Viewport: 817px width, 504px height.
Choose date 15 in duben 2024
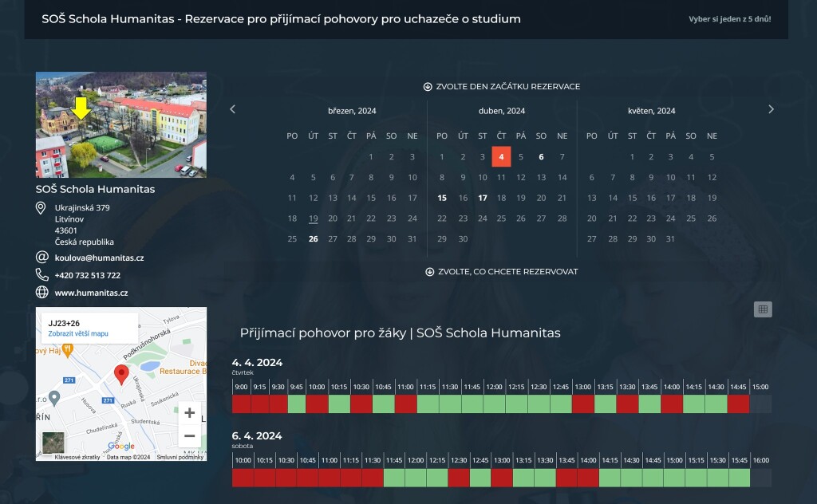coord(442,198)
